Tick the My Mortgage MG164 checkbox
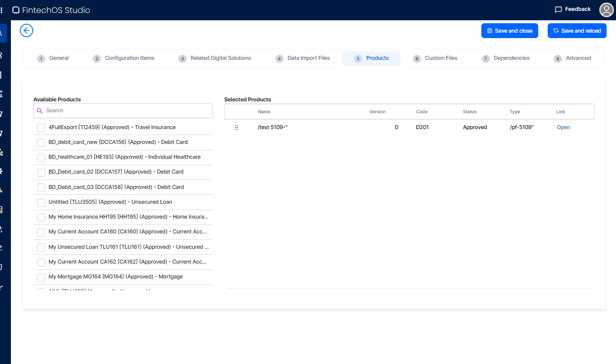 point(41,277)
